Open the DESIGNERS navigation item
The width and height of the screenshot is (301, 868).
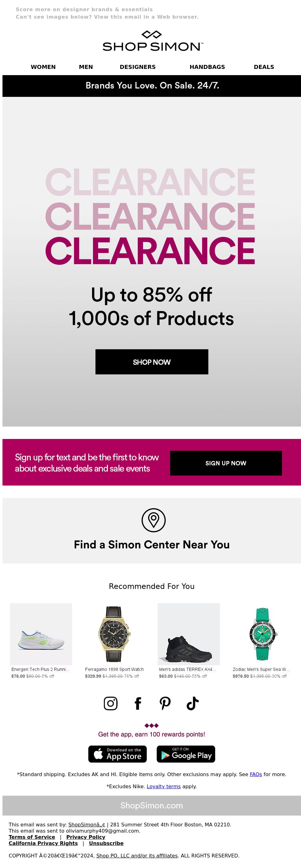click(x=138, y=67)
